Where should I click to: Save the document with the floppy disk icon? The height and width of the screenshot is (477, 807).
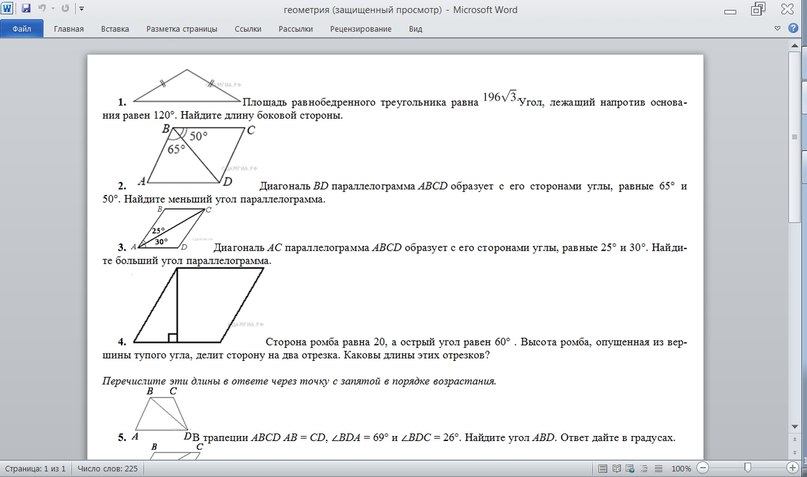pyautogui.click(x=25, y=9)
